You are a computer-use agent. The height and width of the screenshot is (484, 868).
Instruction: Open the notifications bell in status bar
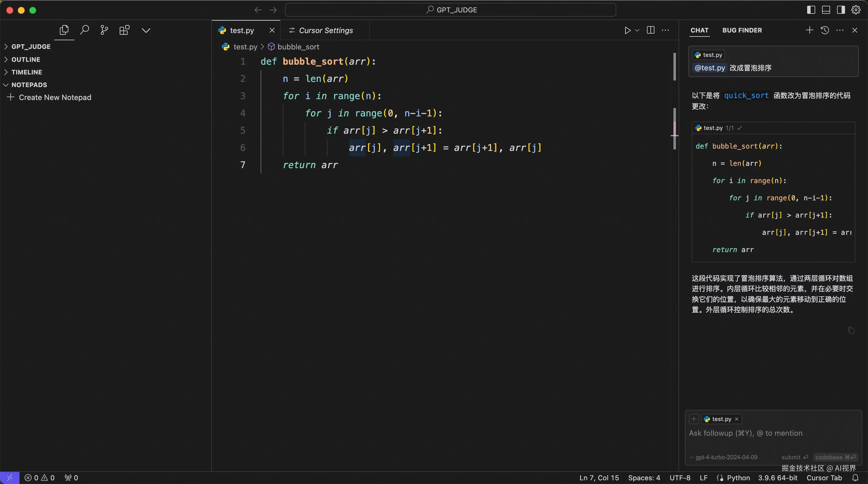(x=855, y=478)
